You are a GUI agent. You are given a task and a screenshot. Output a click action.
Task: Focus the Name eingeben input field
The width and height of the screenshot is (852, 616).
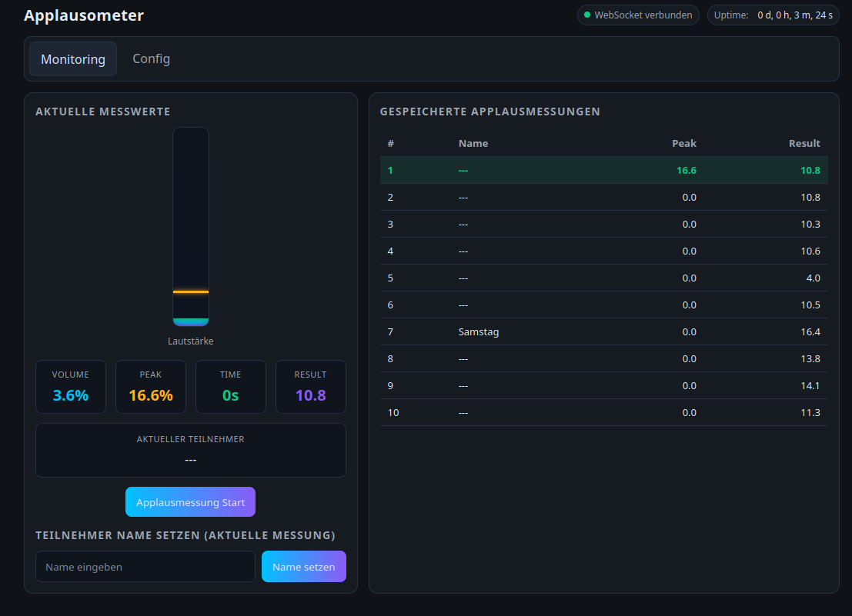145,567
